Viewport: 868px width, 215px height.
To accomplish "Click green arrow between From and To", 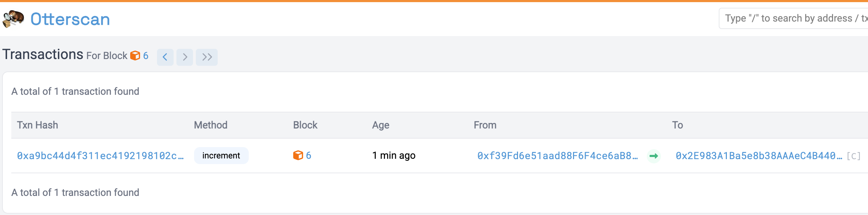I will point(654,156).
